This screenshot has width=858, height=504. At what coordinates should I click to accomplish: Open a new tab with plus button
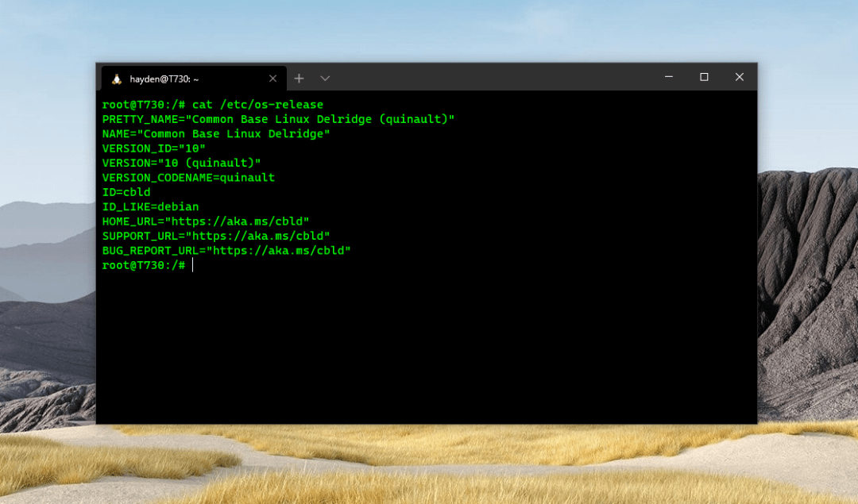coord(299,79)
